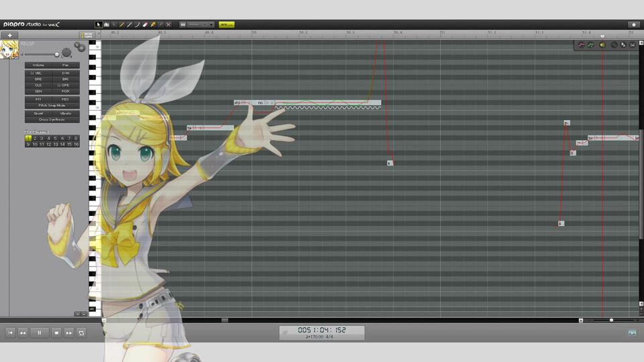Click the record dot button at top right
This screenshot has height=362, width=644.
coord(634,25)
